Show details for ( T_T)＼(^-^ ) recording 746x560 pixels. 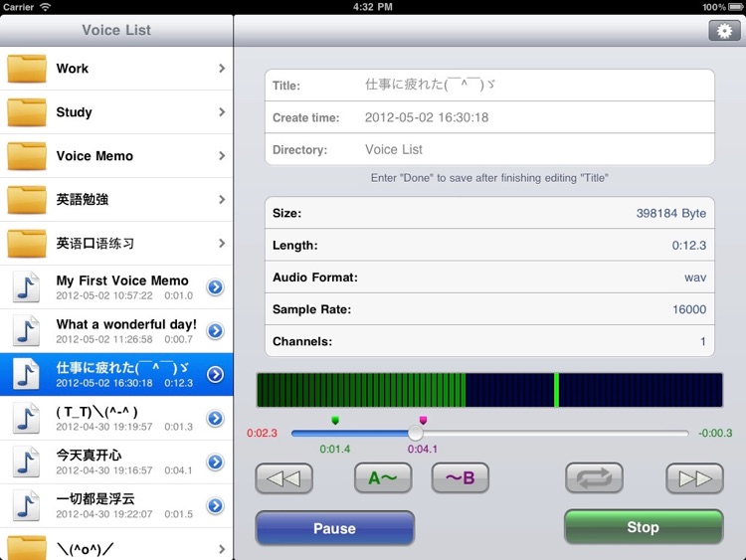pos(216,418)
